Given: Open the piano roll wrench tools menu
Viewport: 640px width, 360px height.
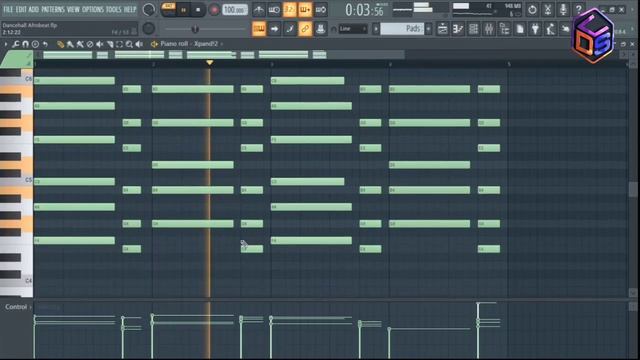Looking at the screenshot, I should pyautogui.click(x=16, y=44).
